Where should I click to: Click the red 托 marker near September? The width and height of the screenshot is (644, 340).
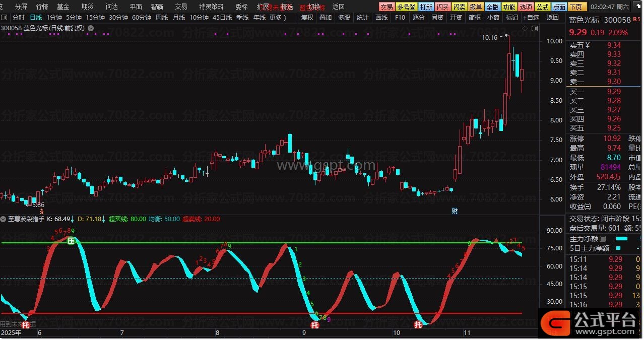[x=315, y=325]
